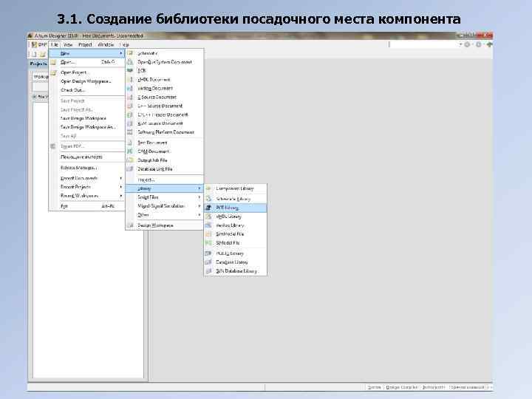
Task: Click the Verilog Document icon
Action: [x=130, y=88]
